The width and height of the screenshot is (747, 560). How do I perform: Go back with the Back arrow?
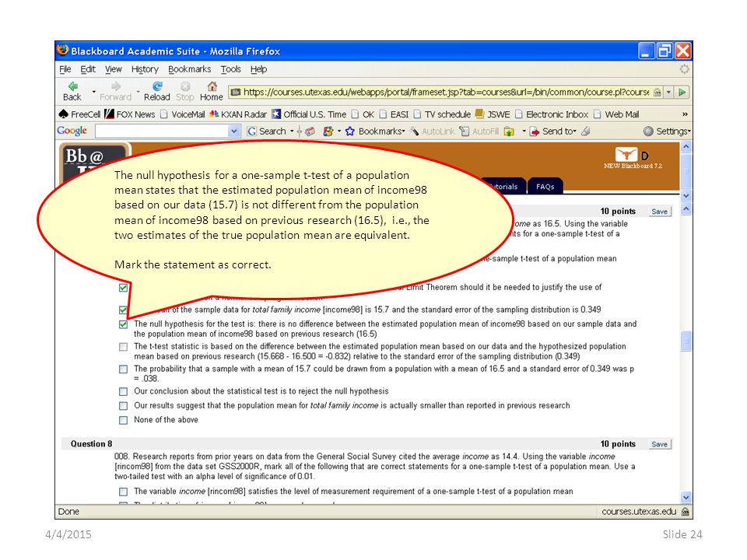coord(72,91)
